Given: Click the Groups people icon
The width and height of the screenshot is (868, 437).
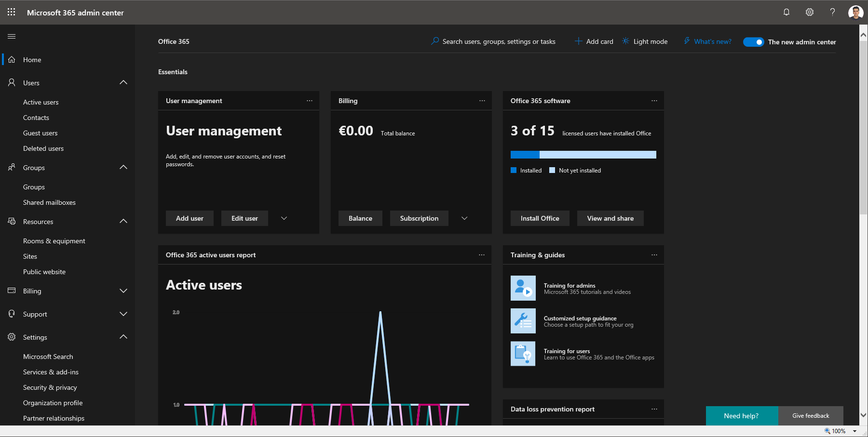Looking at the screenshot, I should [12, 167].
